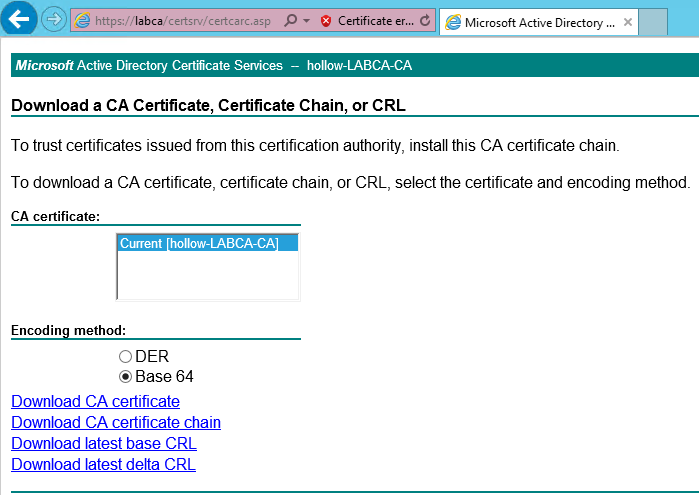The image size is (699, 495).
Task: Click the red certificate error shield icon
Action: (x=326, y=20)
